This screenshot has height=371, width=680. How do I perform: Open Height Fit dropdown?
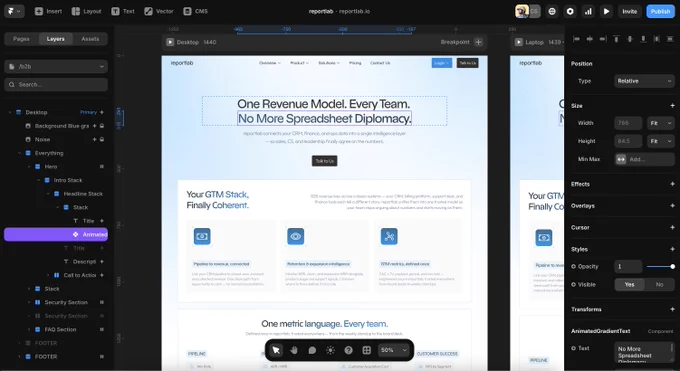(x=660, y=141)
